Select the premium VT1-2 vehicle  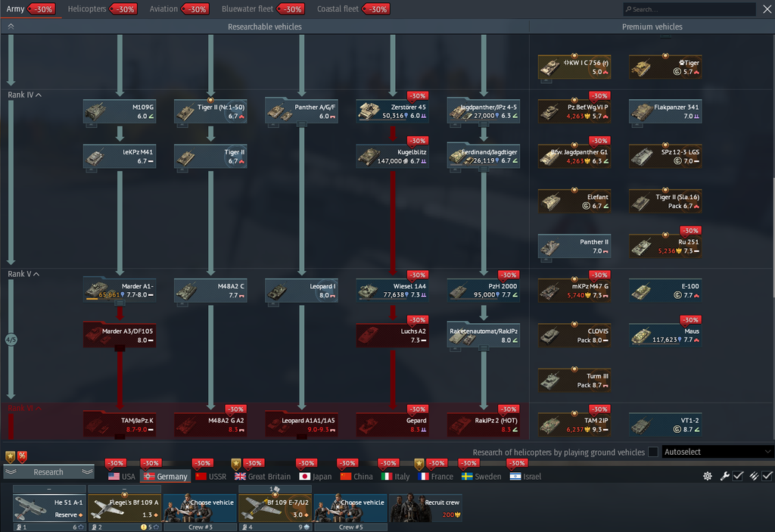665,425
